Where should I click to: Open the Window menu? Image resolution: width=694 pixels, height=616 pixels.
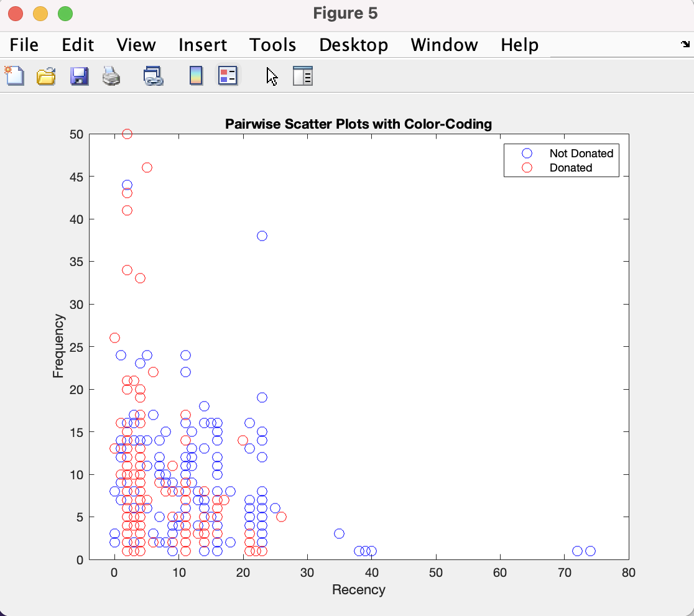(444, 44)
